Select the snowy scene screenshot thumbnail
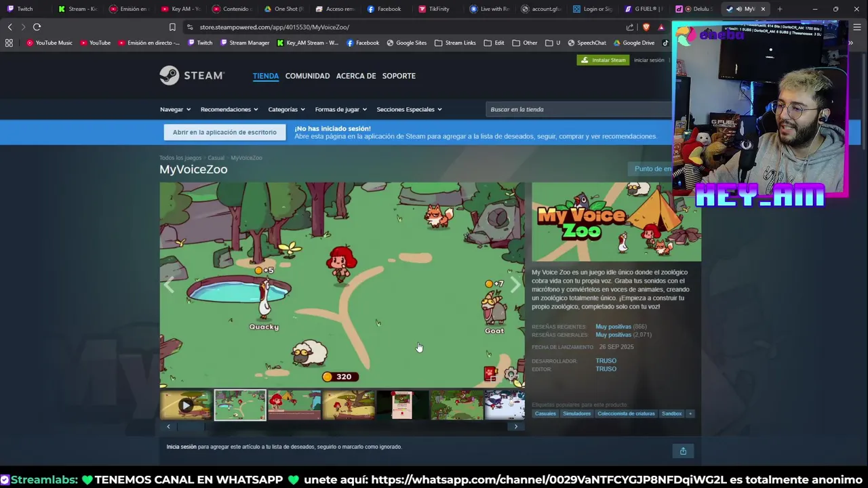The width and height of the screenshot is (868, 488). [x=505, y=405]
